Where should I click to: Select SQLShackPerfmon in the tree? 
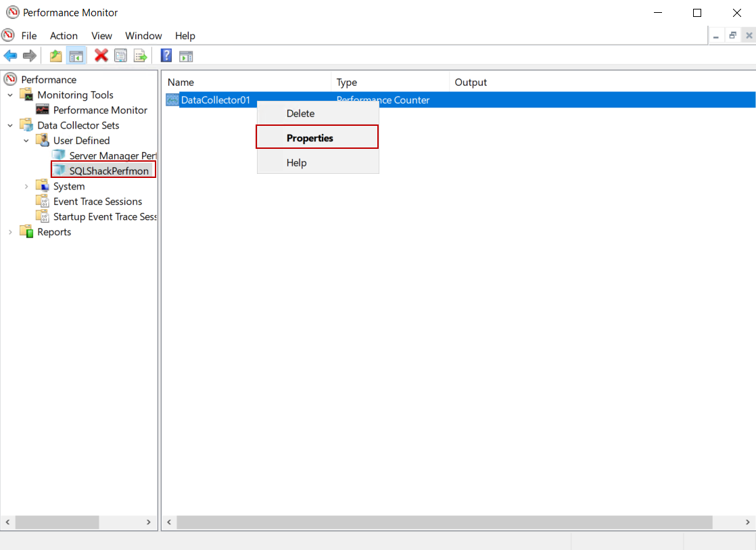click(x=109, y=170)
